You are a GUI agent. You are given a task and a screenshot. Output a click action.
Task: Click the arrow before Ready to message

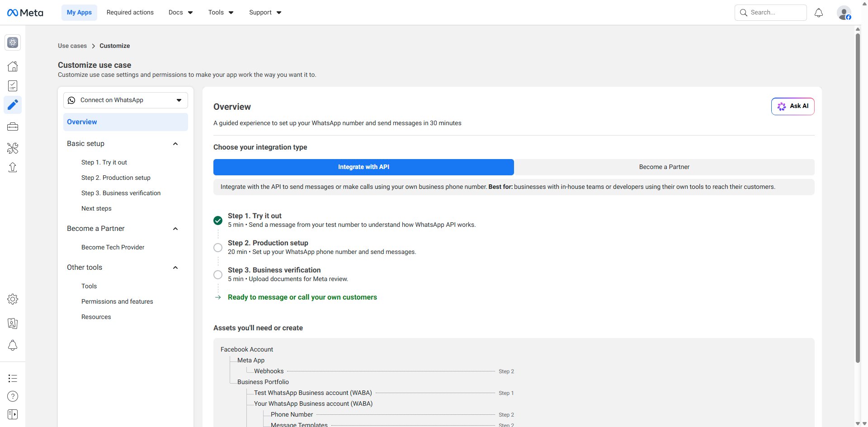pos(218,297)
